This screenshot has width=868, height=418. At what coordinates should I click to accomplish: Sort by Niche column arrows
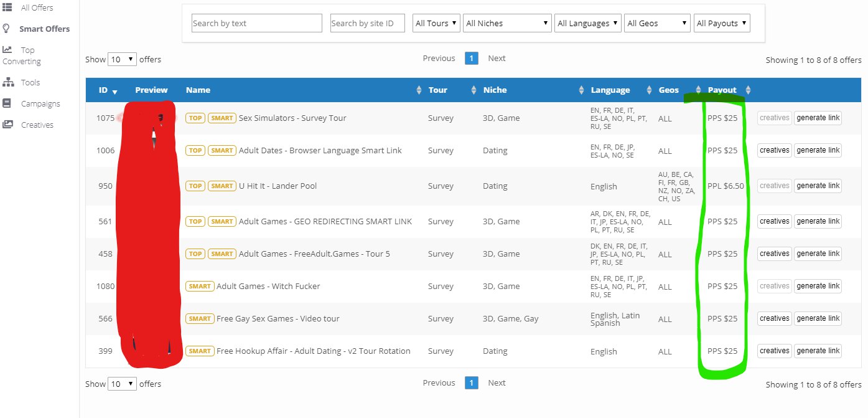click(x=582, y=90)
